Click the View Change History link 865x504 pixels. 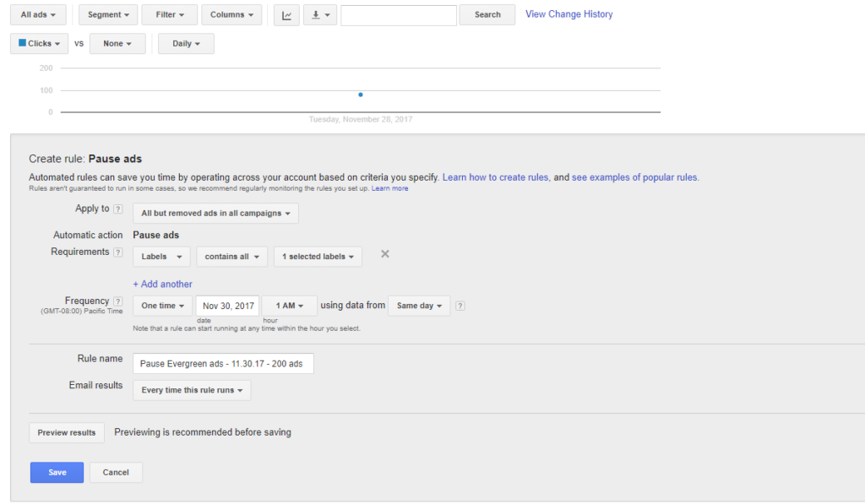569,14
